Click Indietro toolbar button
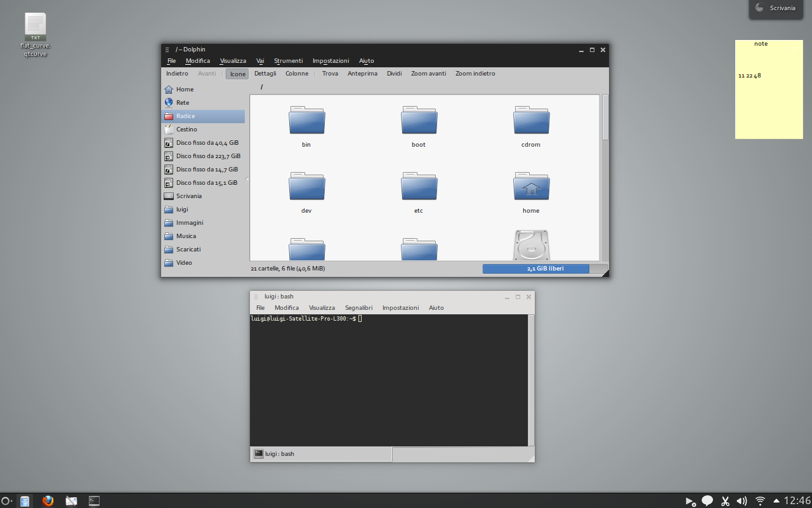 coord(177,74)
